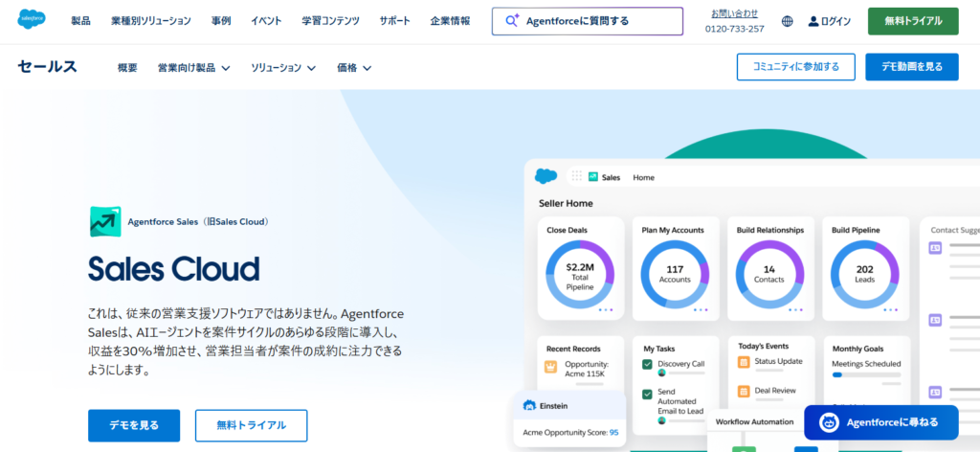
Task: Open the 企業情報 menu
Action: tap(450, 21)
